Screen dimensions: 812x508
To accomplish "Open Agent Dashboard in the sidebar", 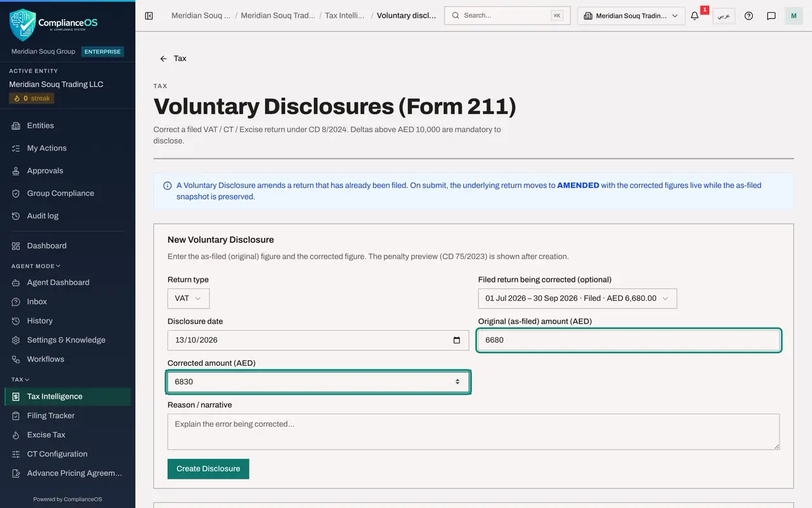I will click(68, 283).
